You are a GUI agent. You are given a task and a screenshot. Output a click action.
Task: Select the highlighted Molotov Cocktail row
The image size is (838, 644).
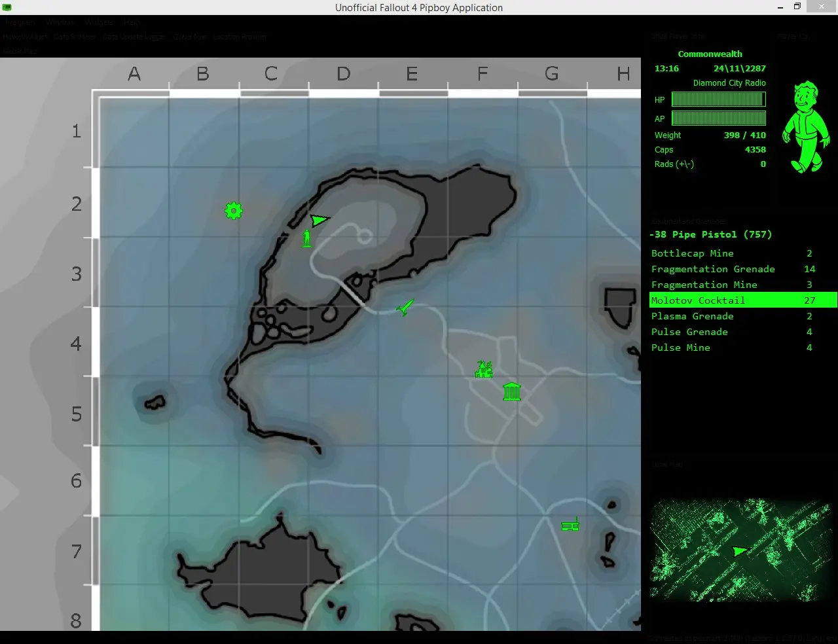coord(743,300)
